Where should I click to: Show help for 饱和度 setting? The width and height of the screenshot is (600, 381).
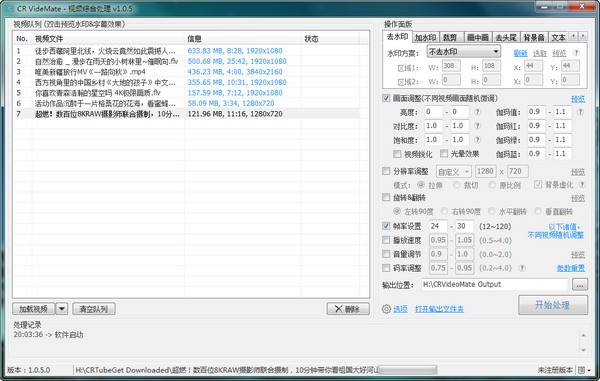click(x=477, y=140)
